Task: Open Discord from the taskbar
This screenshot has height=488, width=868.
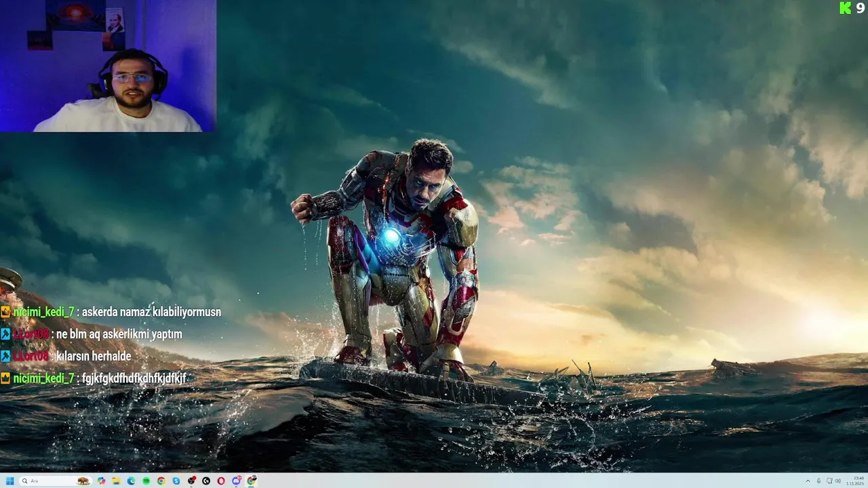Action: pos(236,481)
